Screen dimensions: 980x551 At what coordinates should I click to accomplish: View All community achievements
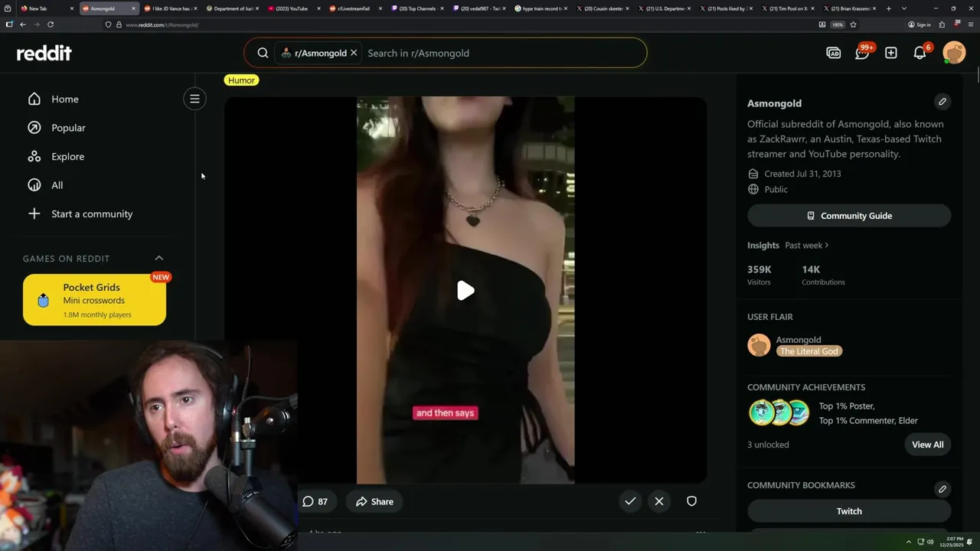[x=928, y=445]
